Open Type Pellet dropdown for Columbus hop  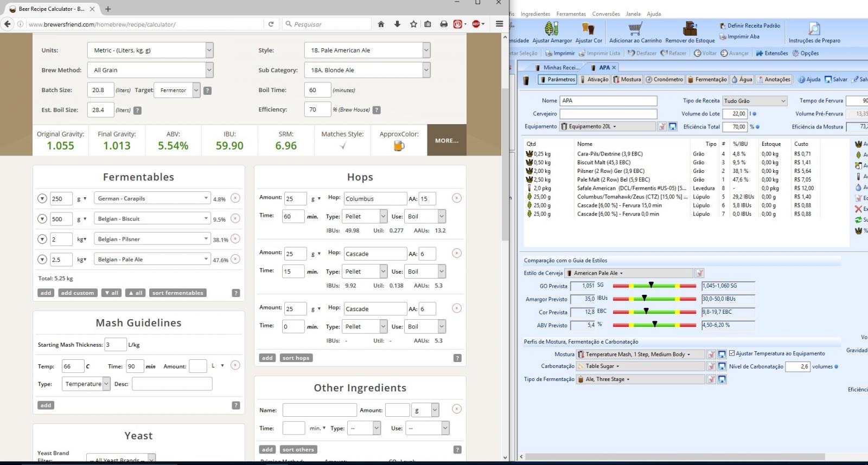pos(363,216)
